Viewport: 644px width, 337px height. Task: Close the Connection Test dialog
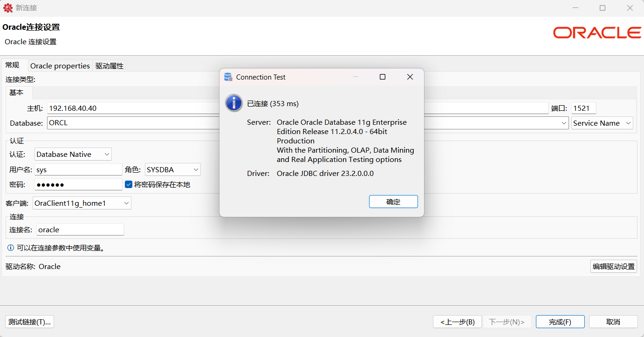[x=410, y=77]
